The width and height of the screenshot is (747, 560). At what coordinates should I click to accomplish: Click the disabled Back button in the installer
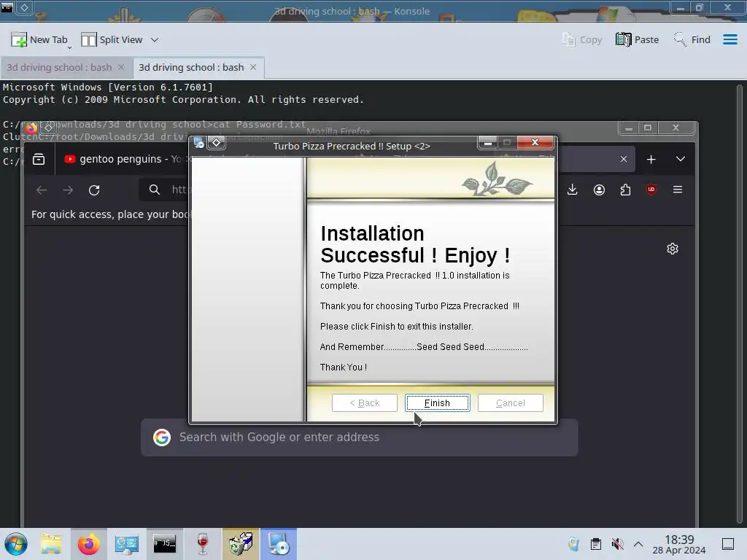tap(365, 402)
